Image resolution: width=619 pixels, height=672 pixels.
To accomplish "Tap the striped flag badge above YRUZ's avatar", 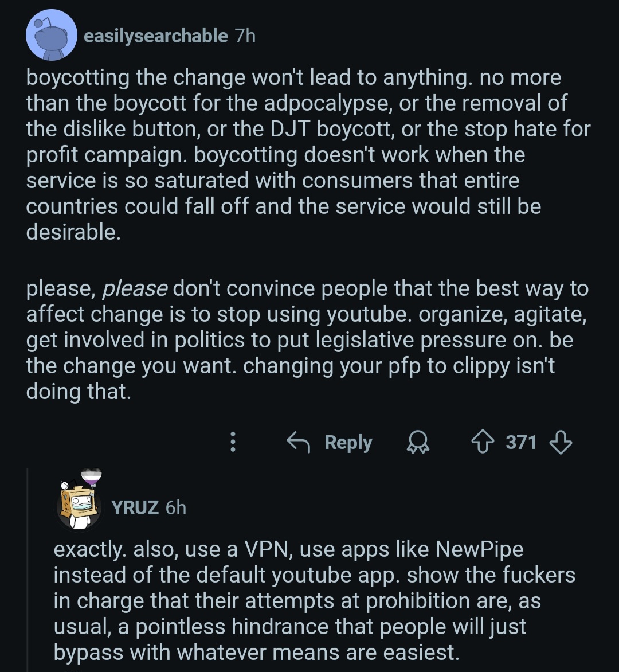I will 91,477.
